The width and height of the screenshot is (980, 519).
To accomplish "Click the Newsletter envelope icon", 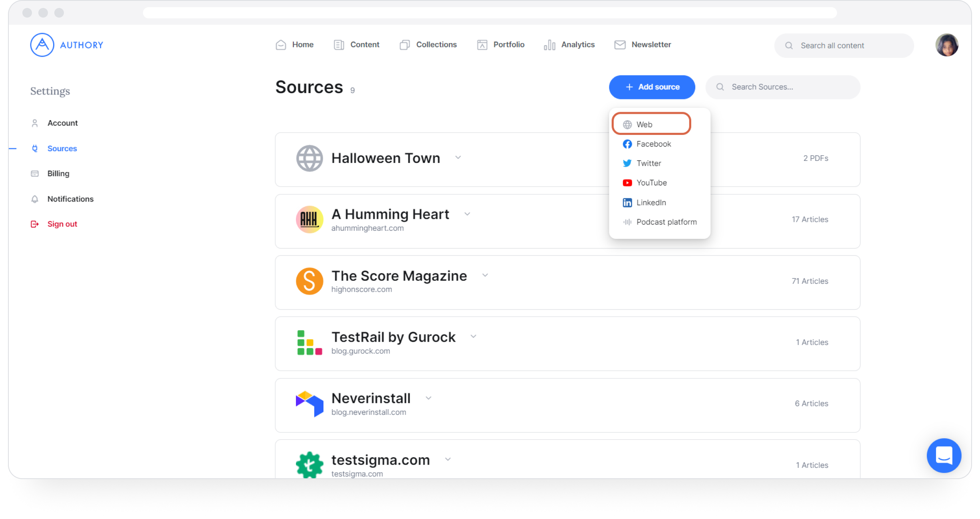I will (x=620, y=45).
